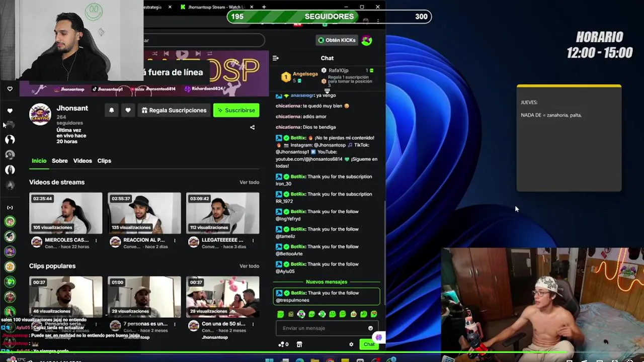Image resolution: width=644 pixels, height=362 pixels.
Task: Click the Clips populares section heading
Action: [x=52, y=266]
